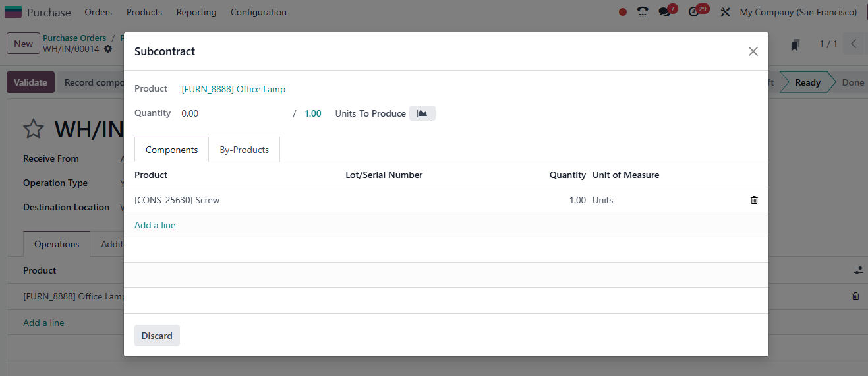The width and height of the screenshot is (868, 376).
Task: Toggle the favorite star on the transfer
Action: coord(33,129)
